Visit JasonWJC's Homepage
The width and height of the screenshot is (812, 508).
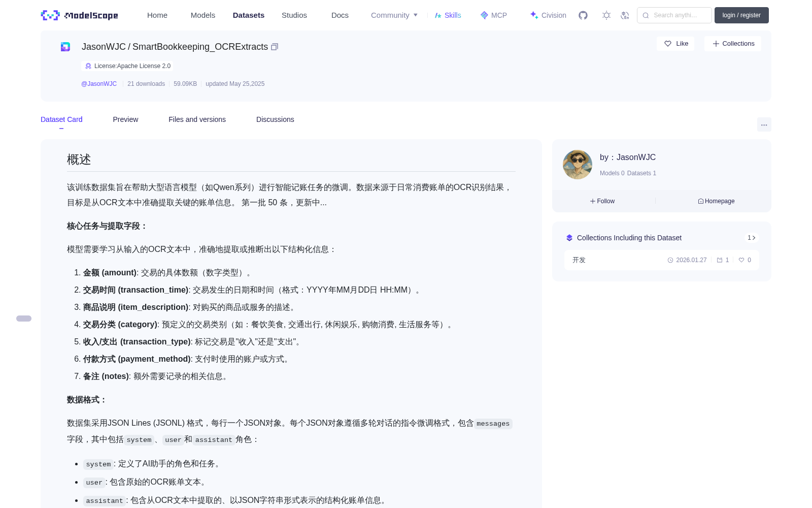point(716,201)
